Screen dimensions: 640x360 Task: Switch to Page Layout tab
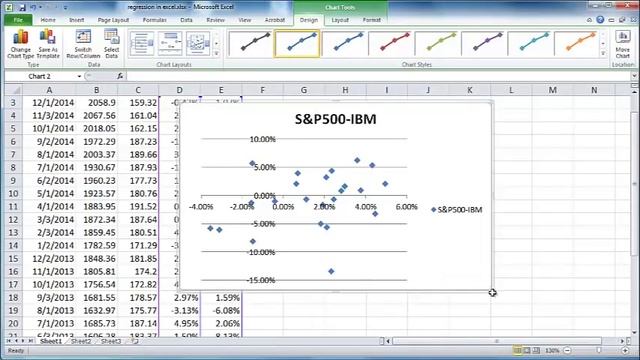[x=113, y=20]
